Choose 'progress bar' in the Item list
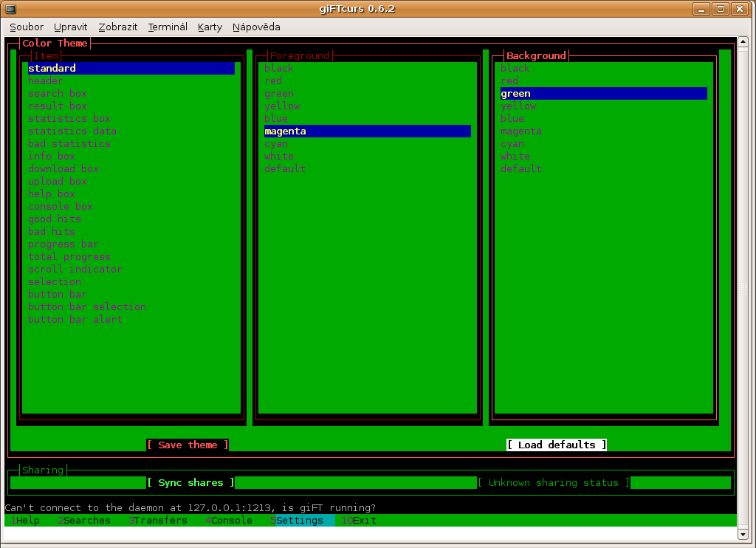This screenshot has height=548, width=756. point(63,244)
